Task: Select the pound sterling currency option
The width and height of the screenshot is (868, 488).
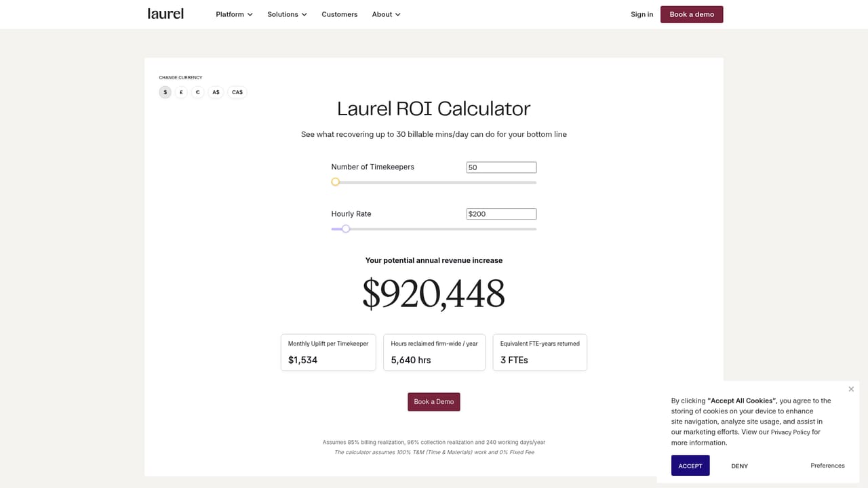Action: tap(181, 92)
